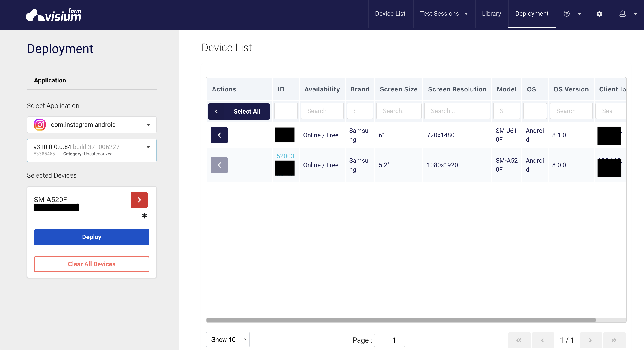
Task: Focus the Screen Size search field
Action: [399, 111]
